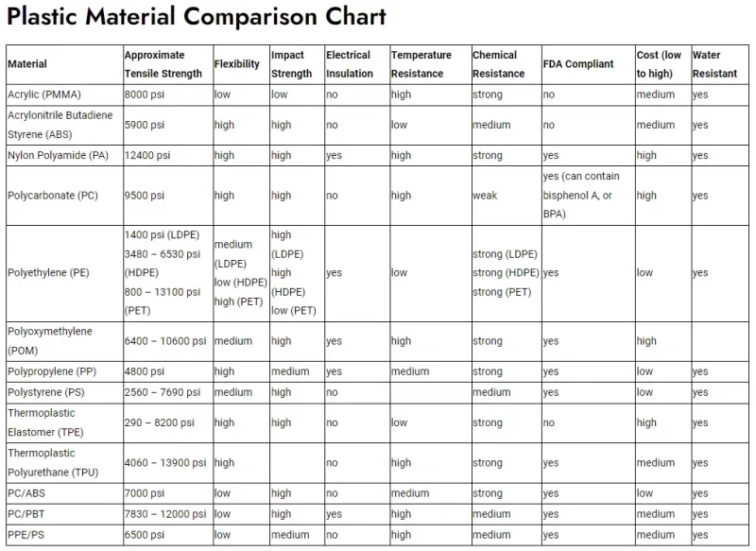Viewport: 756px width, 551px height.
Task: Click the weak chemical resistance cell
Action: (485, 196)
